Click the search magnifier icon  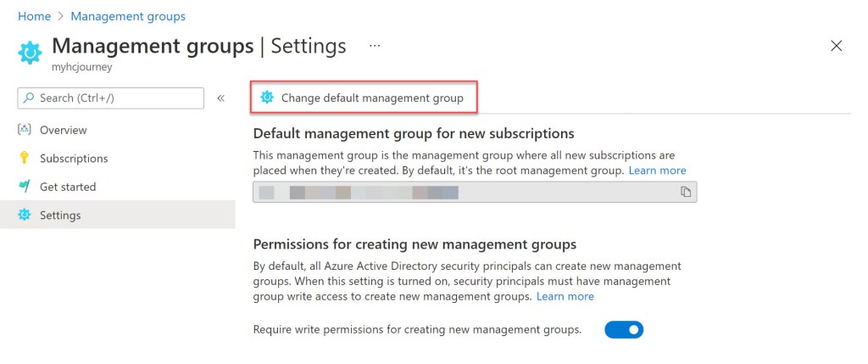pos(29,98)
